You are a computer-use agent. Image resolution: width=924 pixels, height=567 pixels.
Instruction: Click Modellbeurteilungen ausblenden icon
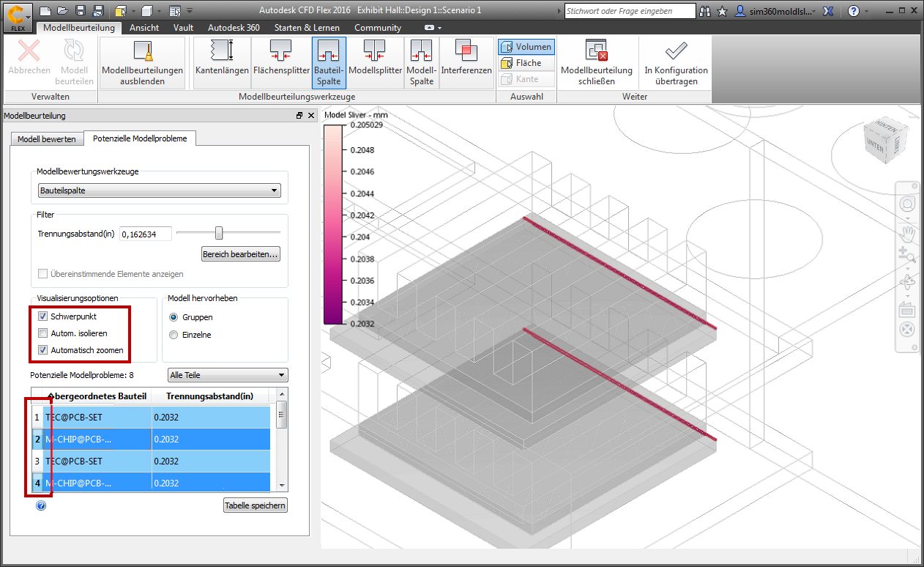142,63
